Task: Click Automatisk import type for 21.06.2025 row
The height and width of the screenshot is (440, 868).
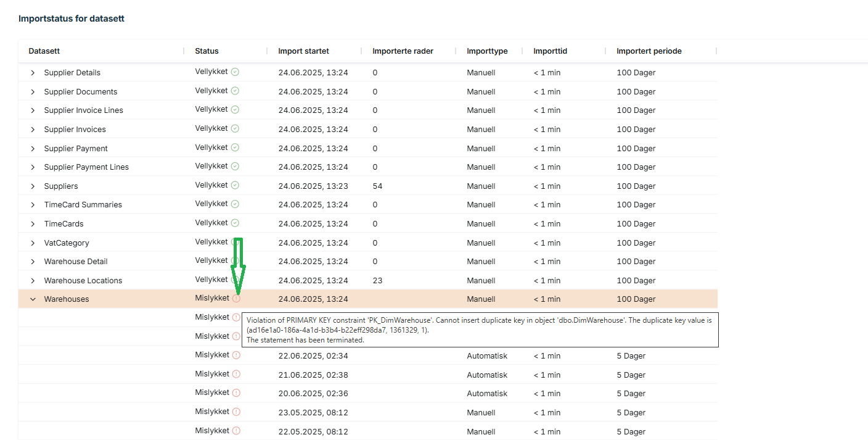Action: 487,375
